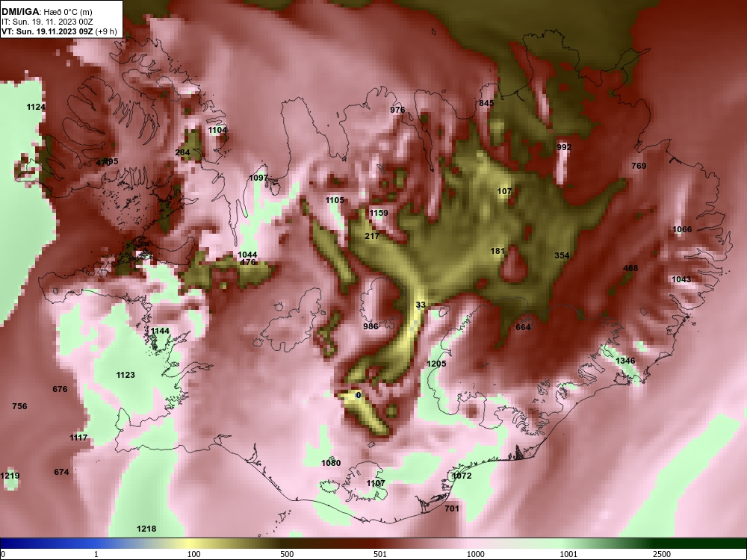Viewport: 747px width, 560px height.
Task: Select the map value 986
Action: pos(371,326)
